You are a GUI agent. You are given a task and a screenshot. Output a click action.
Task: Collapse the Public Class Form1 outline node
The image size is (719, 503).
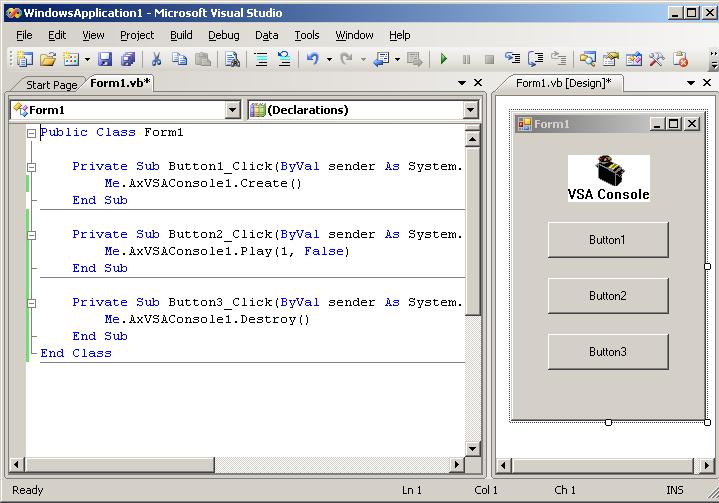pos(31,133)
